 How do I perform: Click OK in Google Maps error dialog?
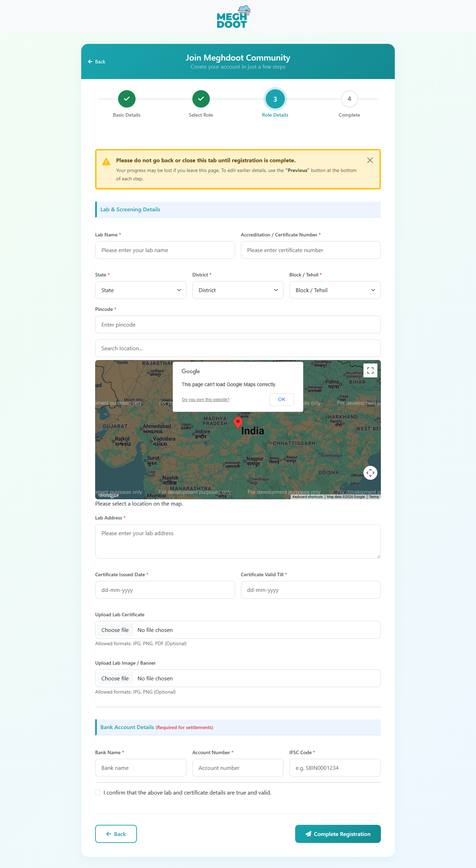(x=282, y=399)
